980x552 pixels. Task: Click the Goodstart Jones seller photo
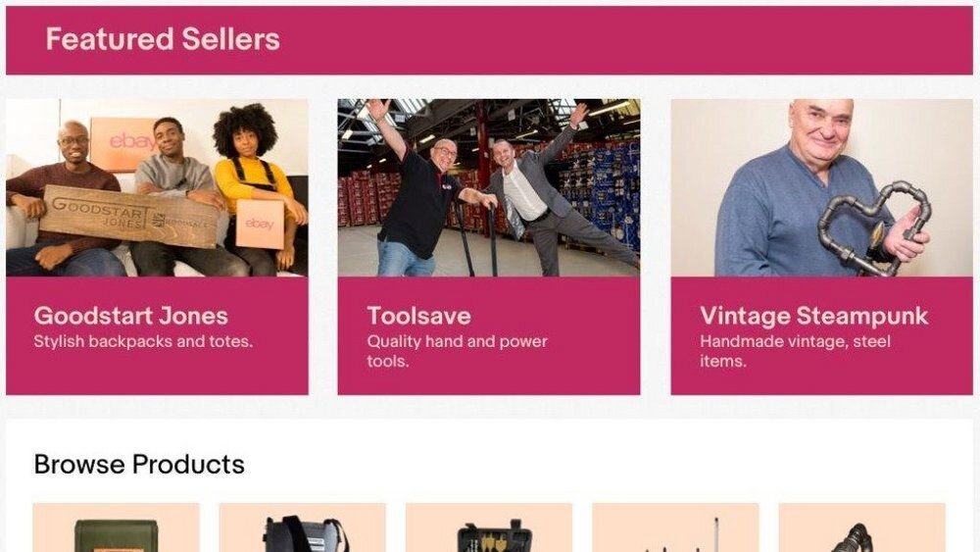157,187
